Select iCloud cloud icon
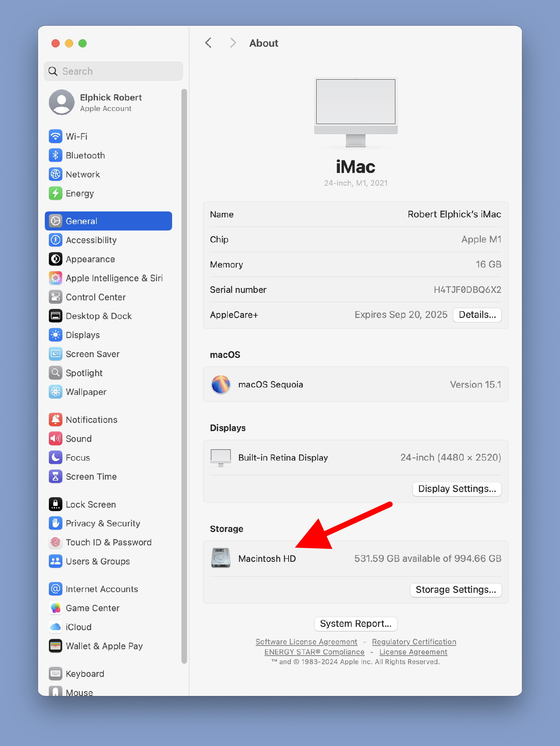Screen dimensions: 560x746 (x=56, y=627)
